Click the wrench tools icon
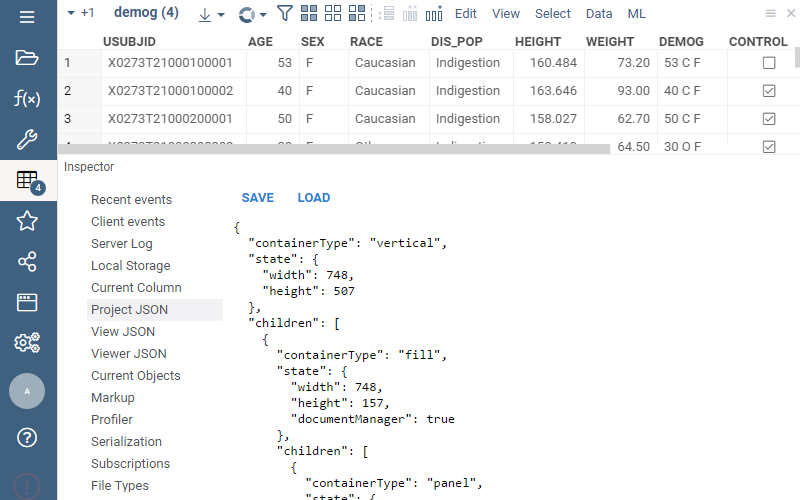 27,139
